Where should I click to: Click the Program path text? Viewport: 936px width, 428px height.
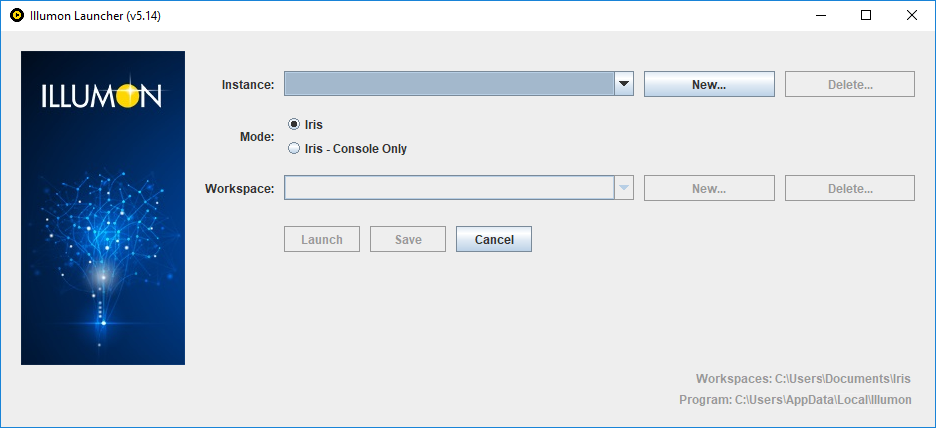pos(795,400)
